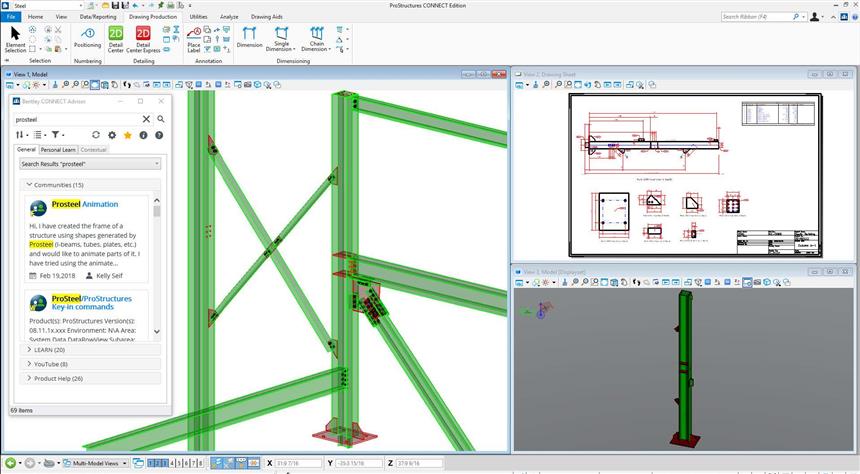Open CONNECT Advisor settings gear
Screen dimensions: 860x474
pyautogui.click(x=112, y=135)
